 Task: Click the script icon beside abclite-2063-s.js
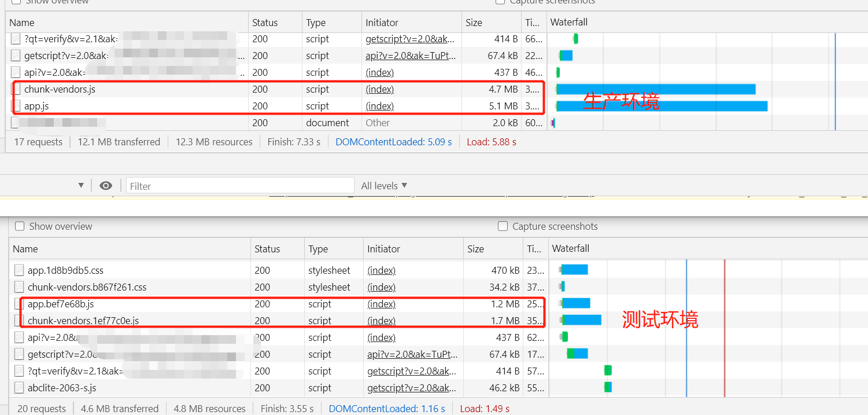(x=17, y=387)
